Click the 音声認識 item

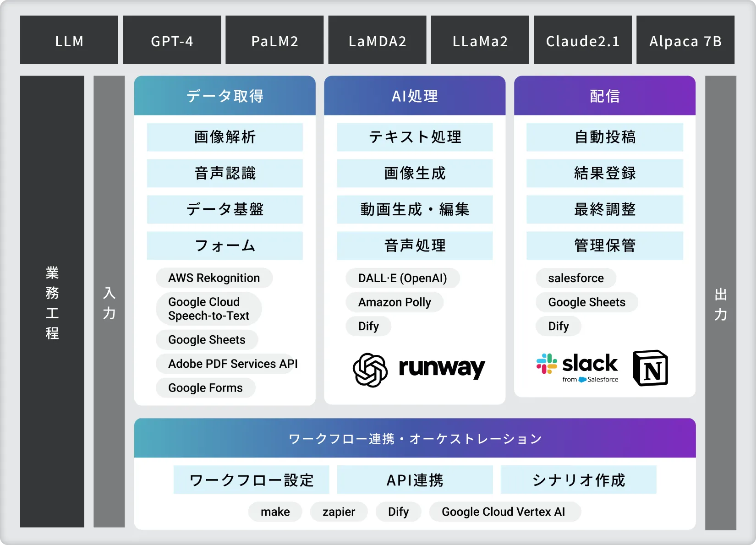(225, 173)
